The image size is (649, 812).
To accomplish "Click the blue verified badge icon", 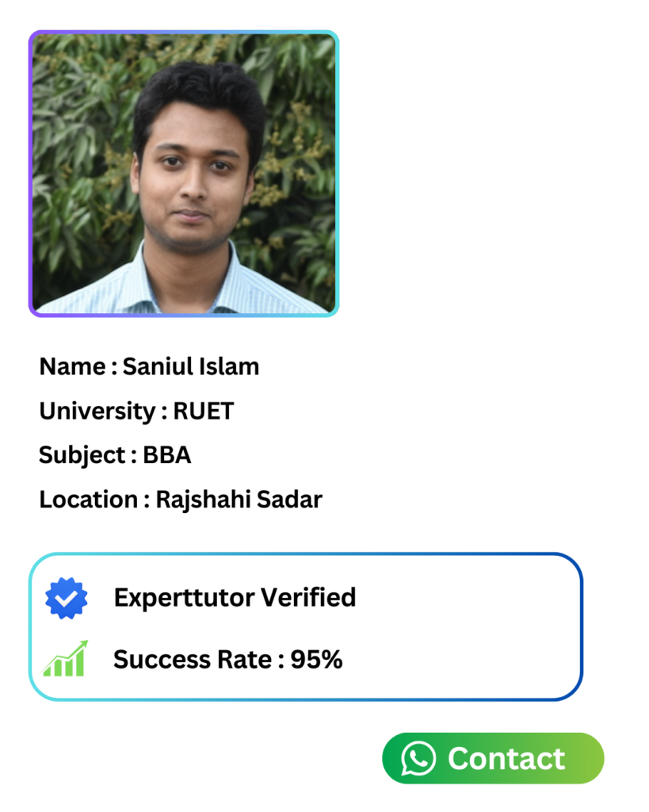I will (x=67, y=598).
